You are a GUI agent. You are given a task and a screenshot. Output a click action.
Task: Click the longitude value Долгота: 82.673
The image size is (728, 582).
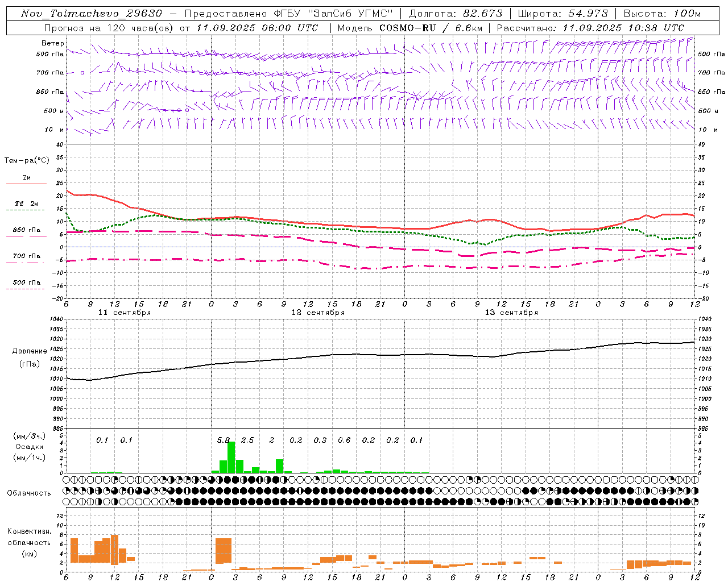coord(456,14)
